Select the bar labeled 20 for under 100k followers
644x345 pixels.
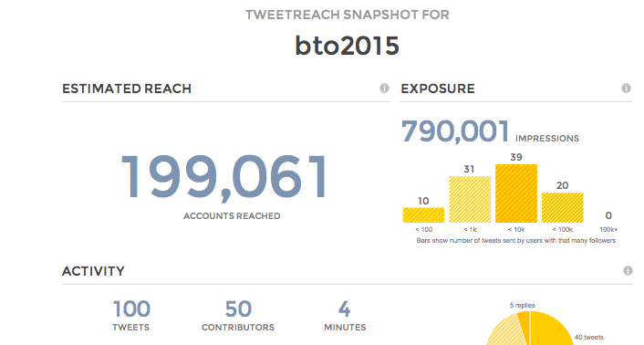563,207
